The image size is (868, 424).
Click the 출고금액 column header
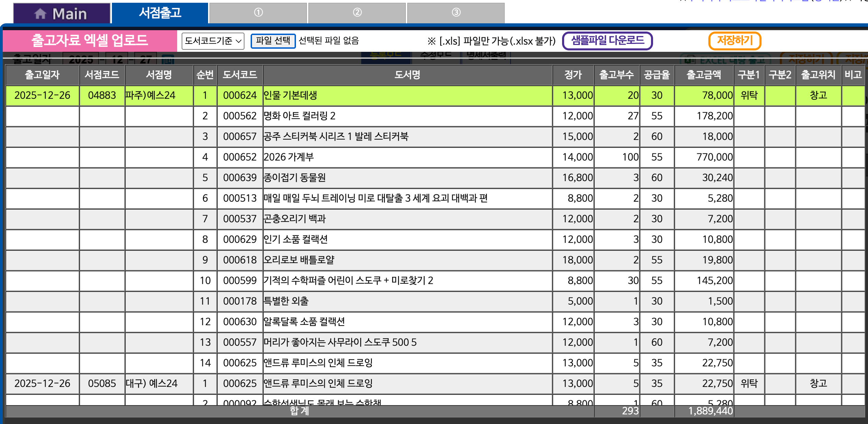click(x=704, y=75)
